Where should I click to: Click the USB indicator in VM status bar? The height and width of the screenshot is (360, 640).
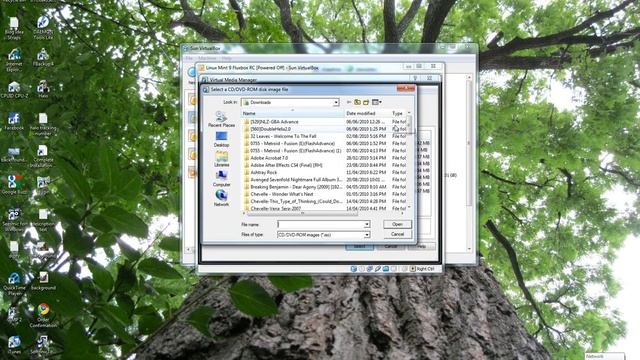coord(378,269)
